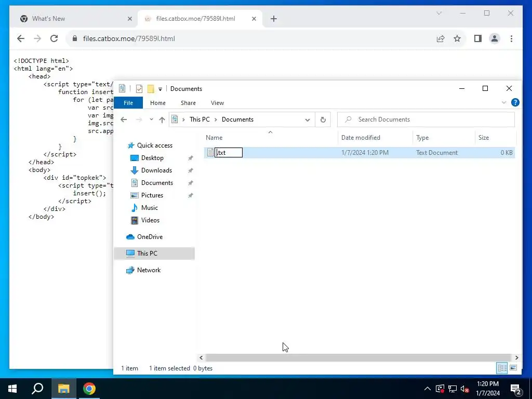Open Recent locations dropdown arrow
This screenshot has width=532, height=399.
coord(151,119)
